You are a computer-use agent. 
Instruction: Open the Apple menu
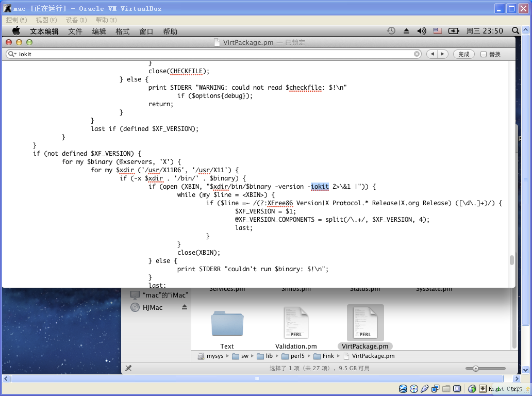pyautogui.click(x=16, y=31)
